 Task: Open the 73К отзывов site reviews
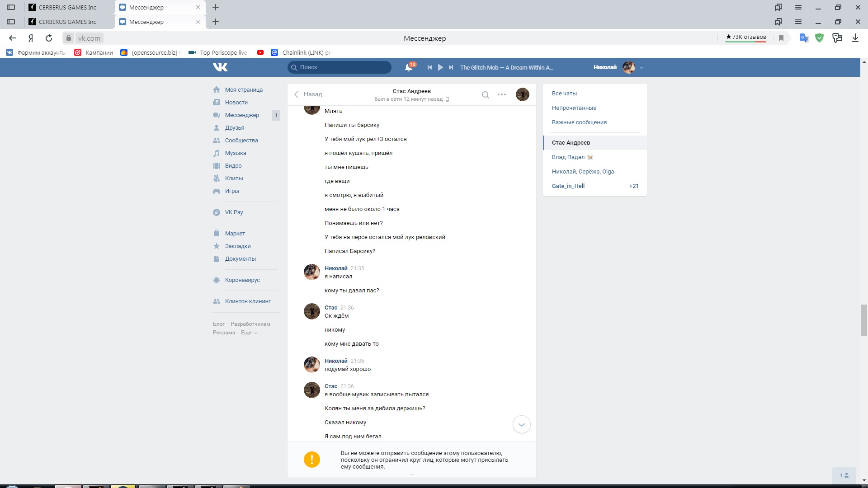(746, 37)
